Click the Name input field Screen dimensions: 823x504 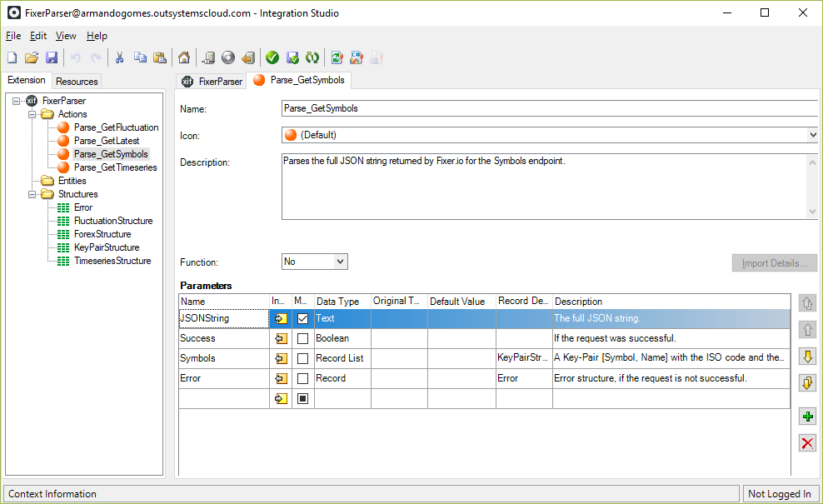(550, 108)
